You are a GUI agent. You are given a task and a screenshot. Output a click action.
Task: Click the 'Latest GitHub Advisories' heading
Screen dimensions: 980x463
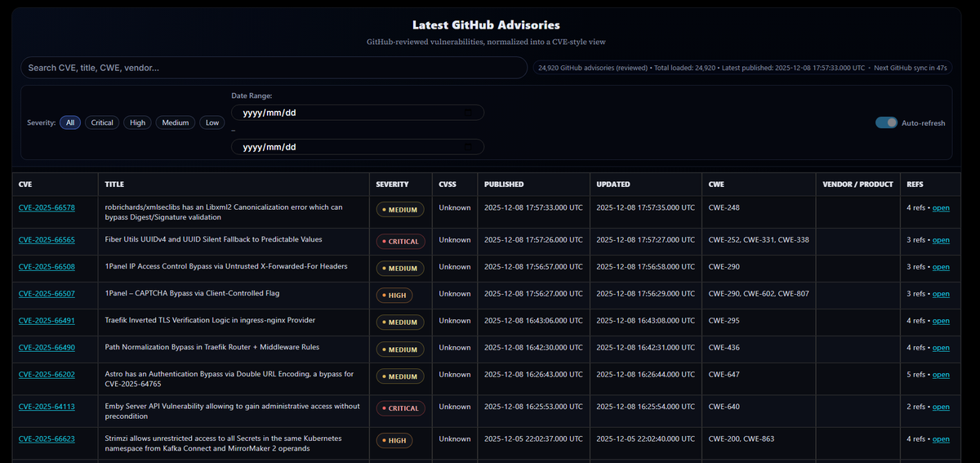coord(486,25)
